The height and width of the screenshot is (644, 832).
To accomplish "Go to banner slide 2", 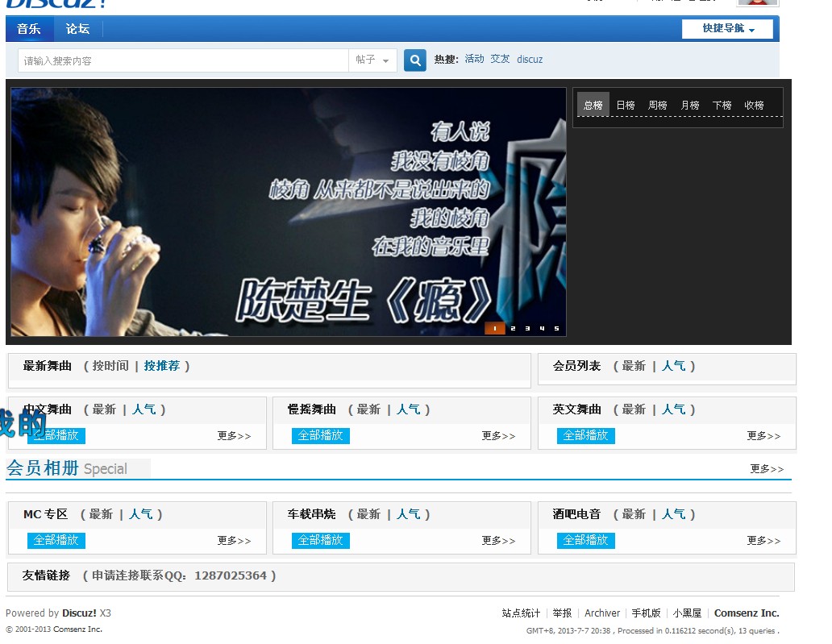I will tap(513, 328).
